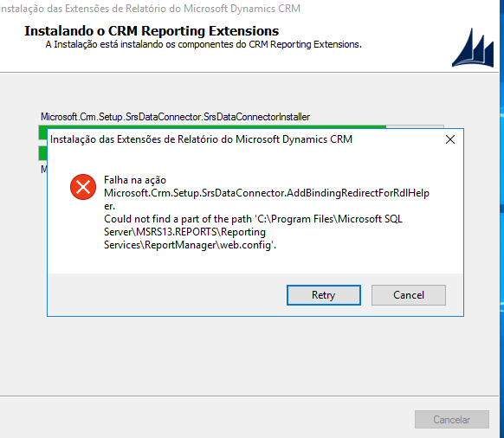Click the Microsoft Dynamics logo
Viewport: 504px width, 438px height.
pos(473,48)
